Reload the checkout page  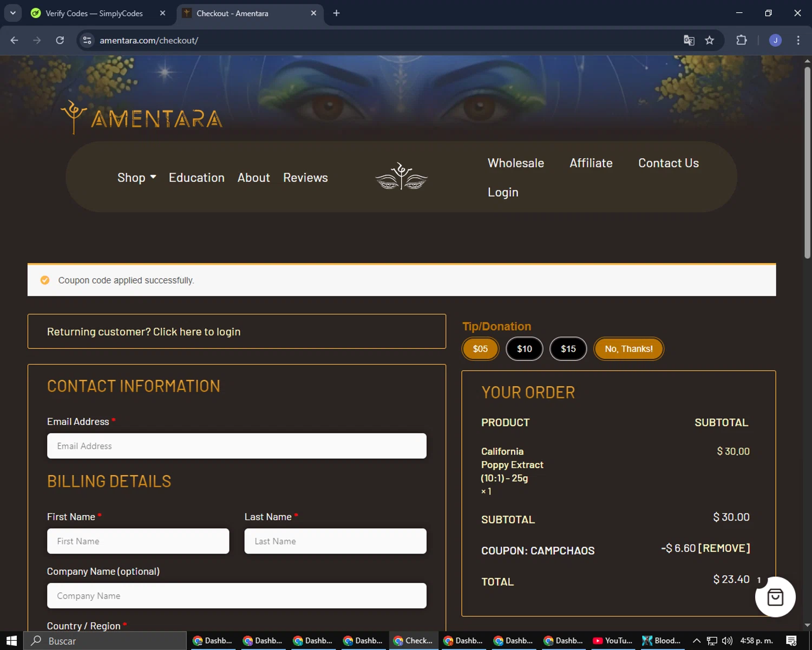pyautogui.click(x=60, y=40)
